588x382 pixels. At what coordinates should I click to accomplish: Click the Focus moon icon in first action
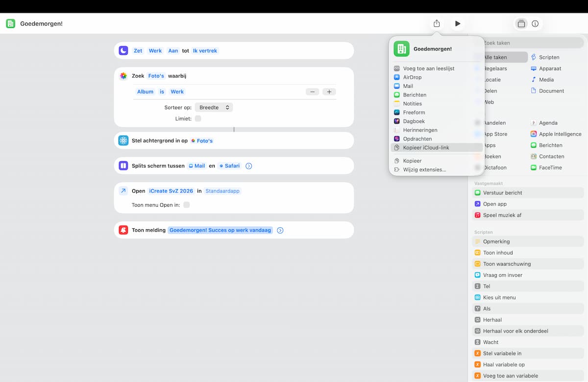[123, 50]
